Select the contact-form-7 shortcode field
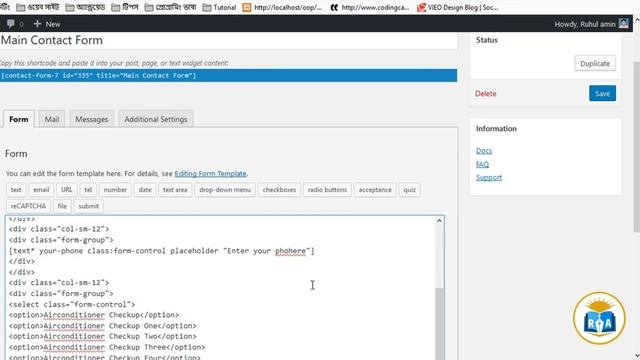 [228, 76]
